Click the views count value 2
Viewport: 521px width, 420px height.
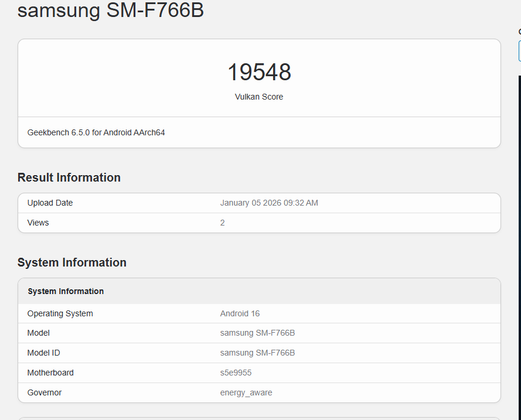coord(223,223)
